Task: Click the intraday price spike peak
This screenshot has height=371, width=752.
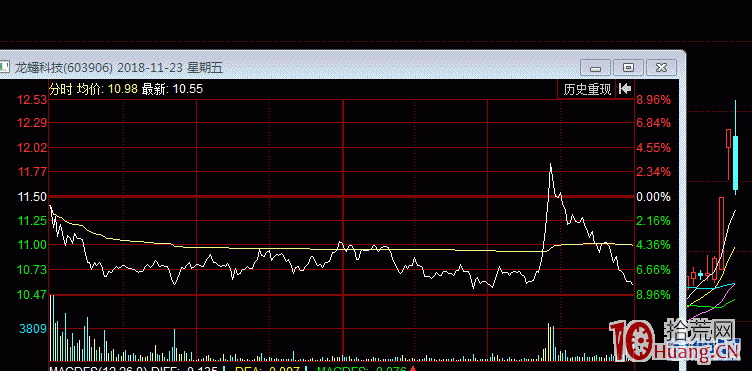Action: (550, 164)
